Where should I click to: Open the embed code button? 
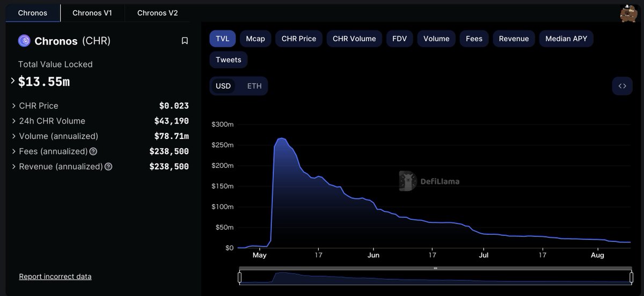[622, 86]
